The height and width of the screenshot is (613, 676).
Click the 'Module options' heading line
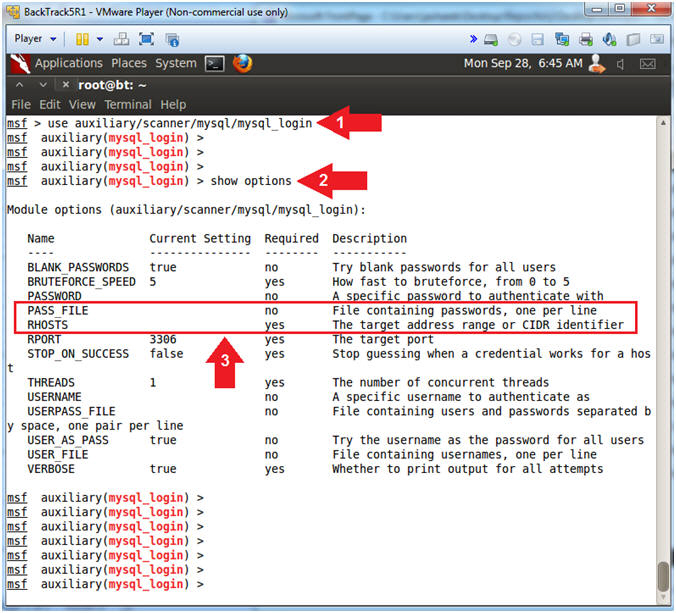186,210
